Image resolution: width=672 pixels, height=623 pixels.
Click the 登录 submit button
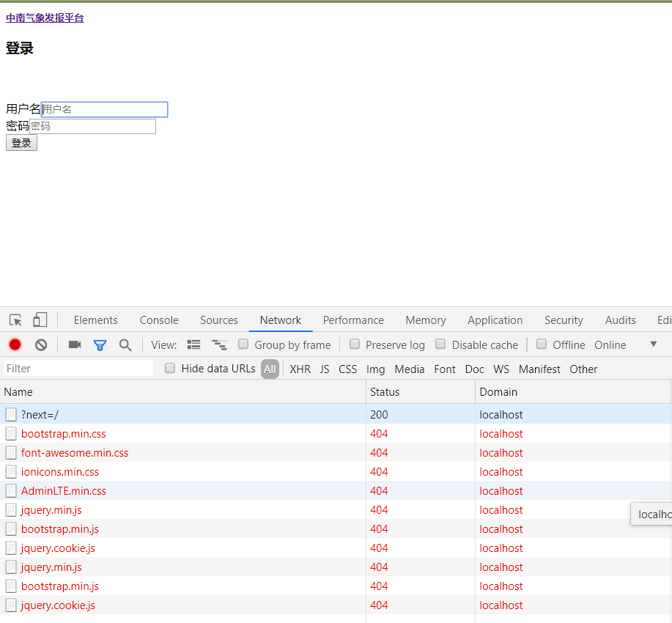point(21,143)
